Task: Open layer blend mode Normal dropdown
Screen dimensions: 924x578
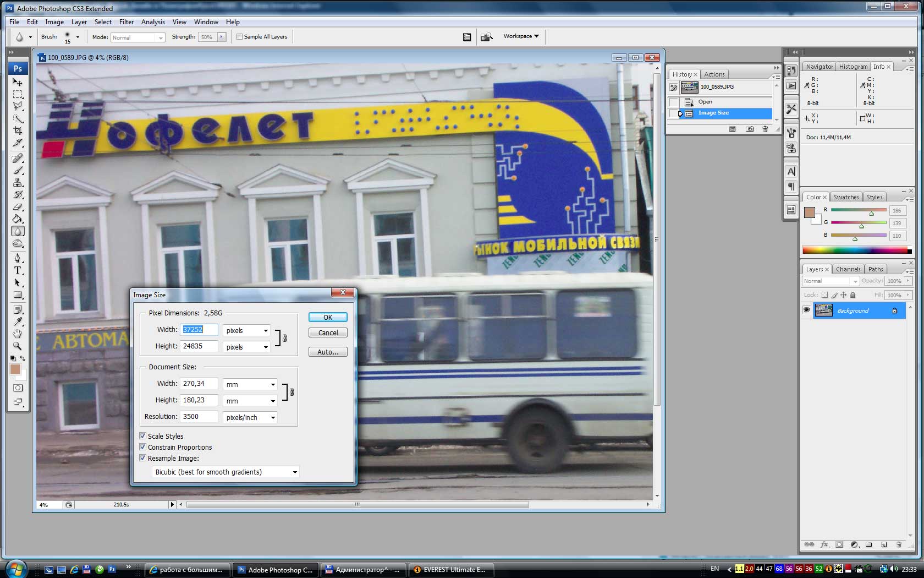Action: (x=831, y=281)
